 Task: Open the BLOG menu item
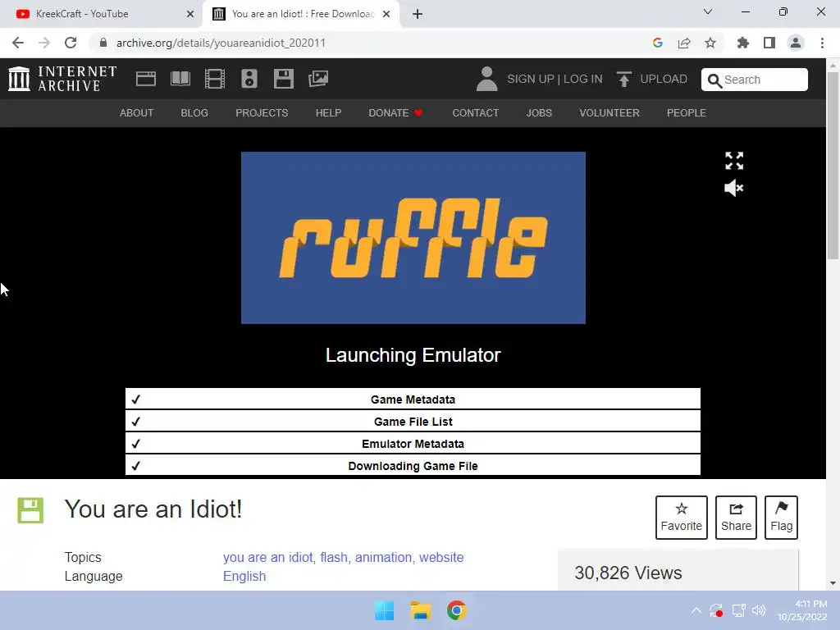point(194,113)
